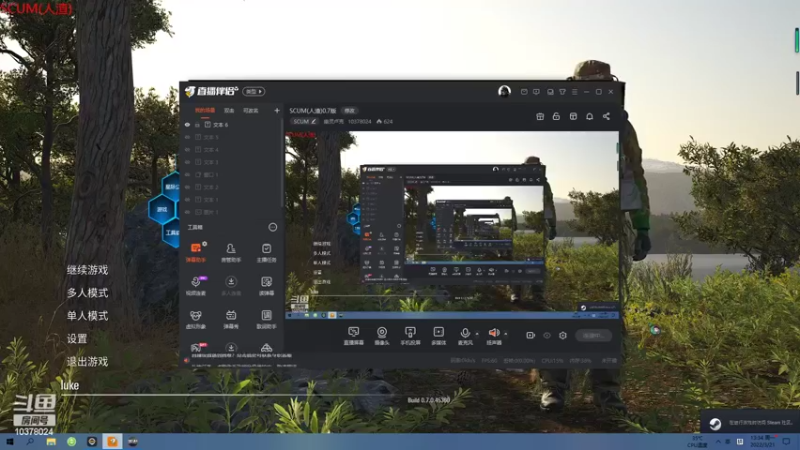This screenshot has height=450, width=800.
Task: Open the virtual avatar bear icon tool
Action: coord(195,319)
